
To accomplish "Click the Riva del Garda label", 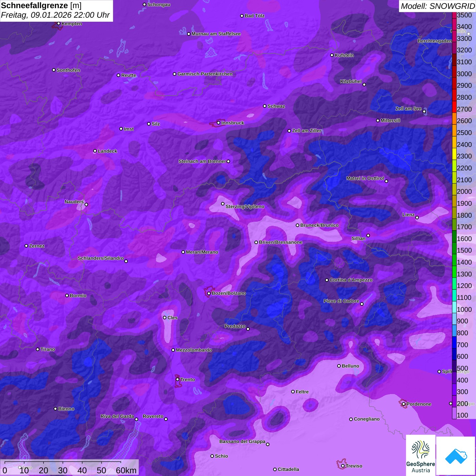I will tap(117, 416).
